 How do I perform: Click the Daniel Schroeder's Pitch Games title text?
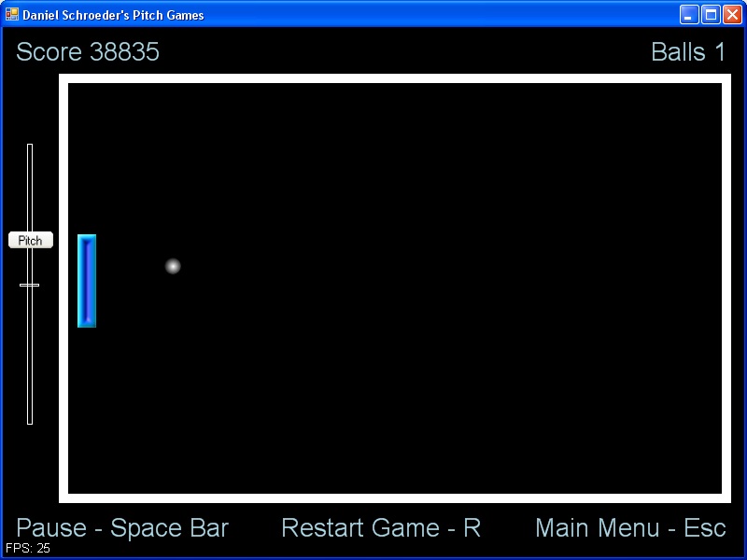(113, 15)
